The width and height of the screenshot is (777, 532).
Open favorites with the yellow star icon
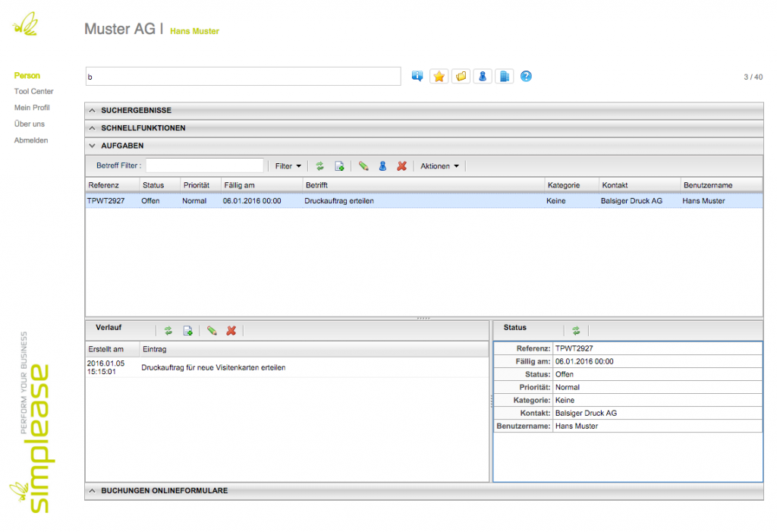pyautogui.click(x=439, y=77)
